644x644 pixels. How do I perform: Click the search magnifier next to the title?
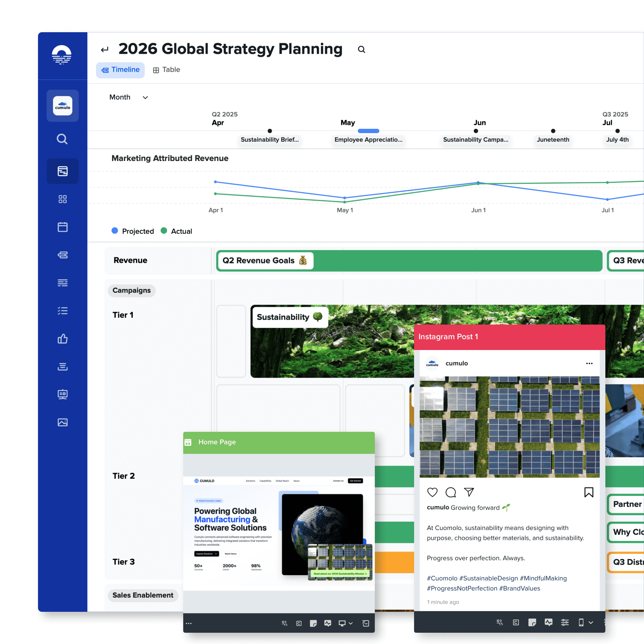coord(361,50)
